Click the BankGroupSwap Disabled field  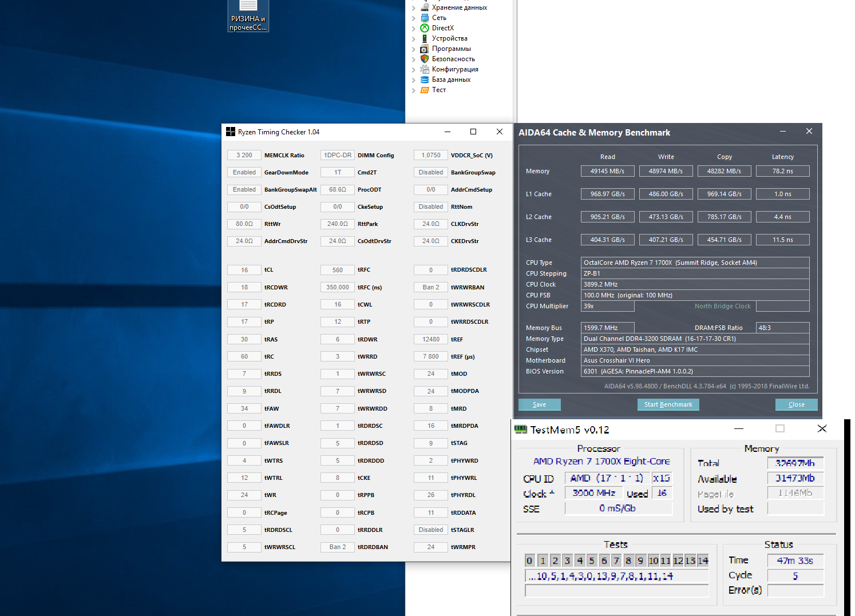point(431,172)
